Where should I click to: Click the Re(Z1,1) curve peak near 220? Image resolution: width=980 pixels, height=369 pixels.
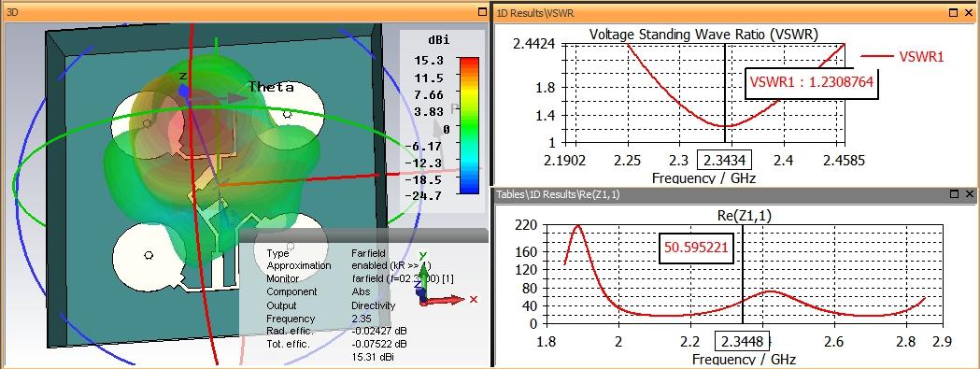pos(577,226)
